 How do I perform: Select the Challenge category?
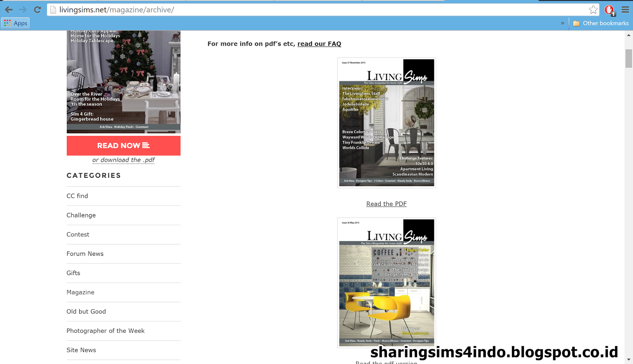click(x=81, y=215)
